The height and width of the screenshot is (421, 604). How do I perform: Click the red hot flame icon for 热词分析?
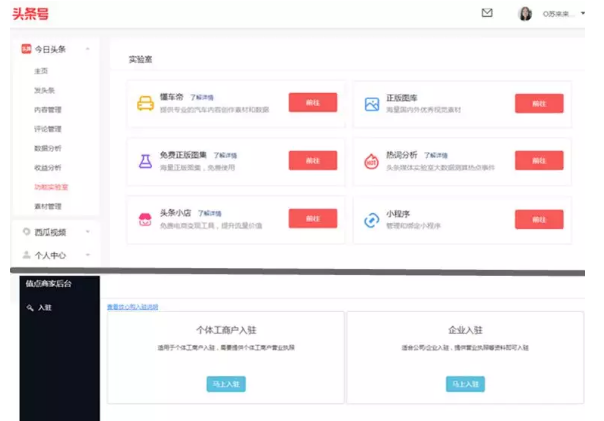pos(372,161)
